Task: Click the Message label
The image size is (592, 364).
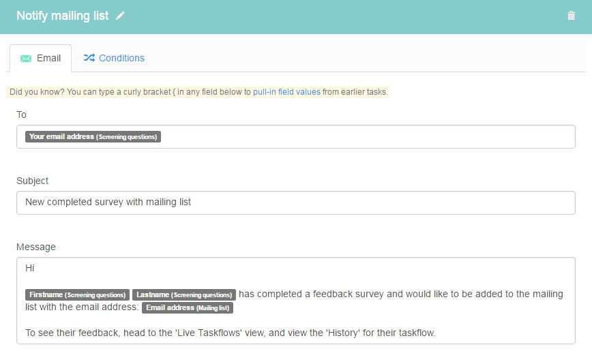Action: (36, 247)
